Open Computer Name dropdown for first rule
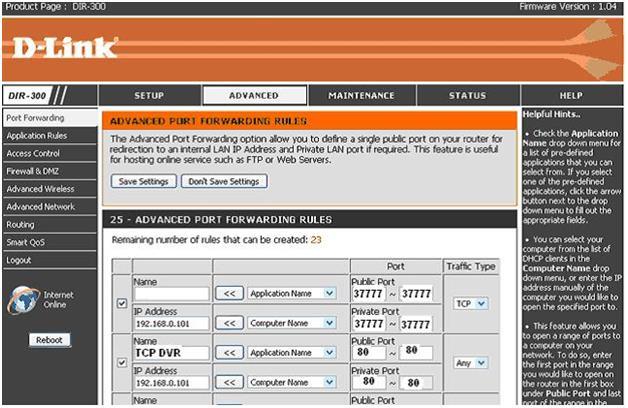628x408 pixels. tap(291, 323)
